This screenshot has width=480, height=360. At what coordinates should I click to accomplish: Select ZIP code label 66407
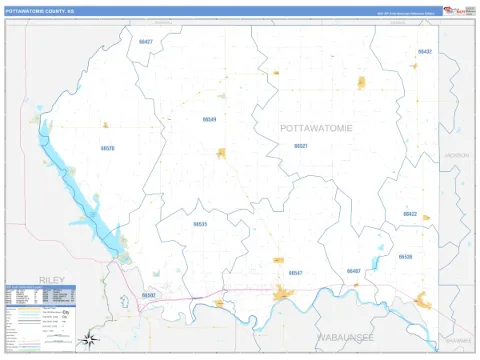pos(354,271)
